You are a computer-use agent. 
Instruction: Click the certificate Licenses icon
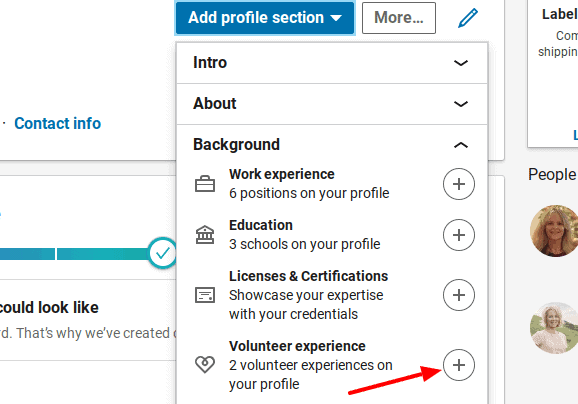tap(205, 295)
